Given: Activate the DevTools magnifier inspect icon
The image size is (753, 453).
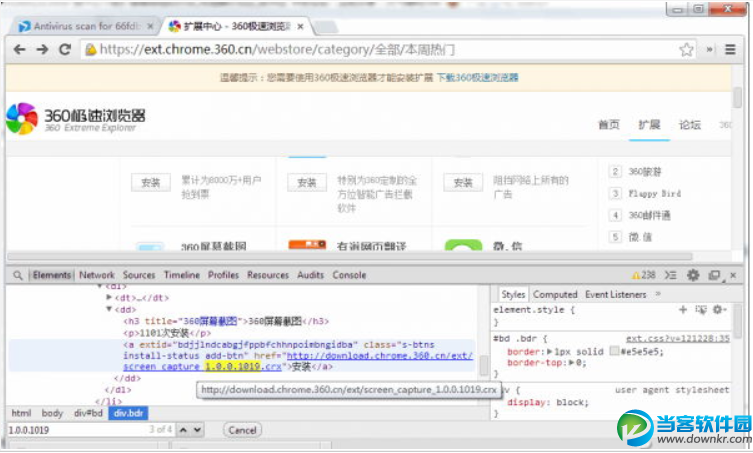Looking at the screenshot, I should (18, 275).
